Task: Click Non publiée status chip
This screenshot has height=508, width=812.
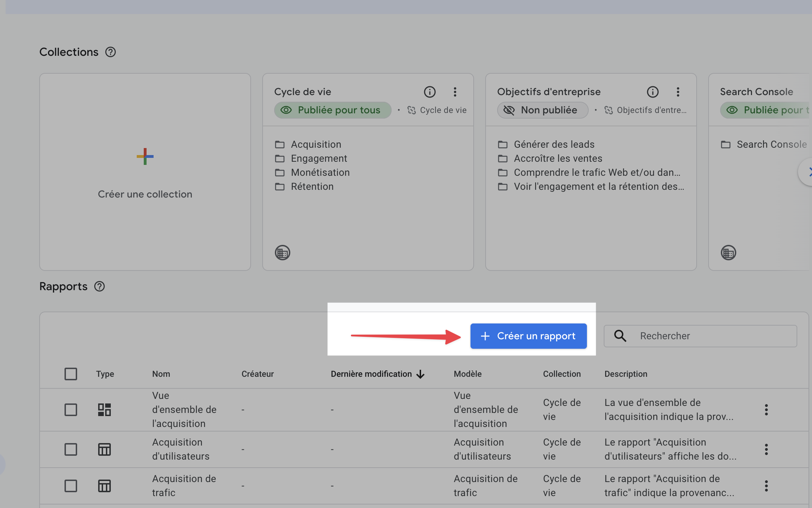Action: [x=542, y=110]
